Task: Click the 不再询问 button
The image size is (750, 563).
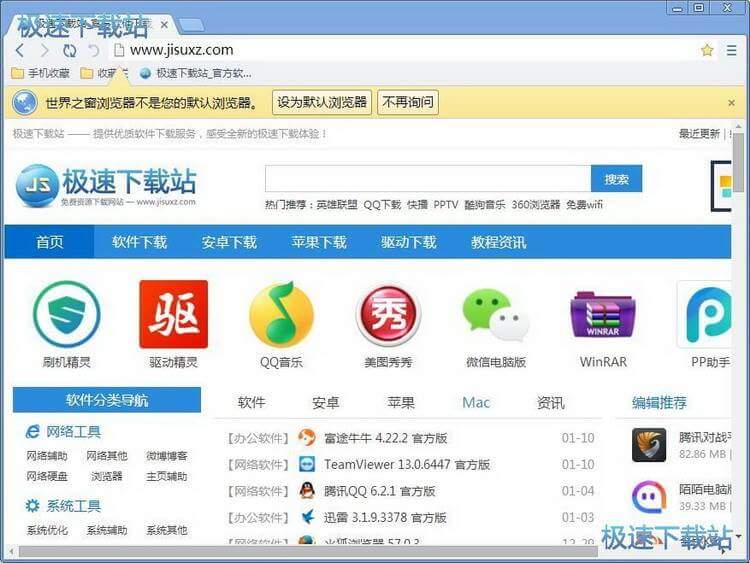Action: click(x=408, y=102)
